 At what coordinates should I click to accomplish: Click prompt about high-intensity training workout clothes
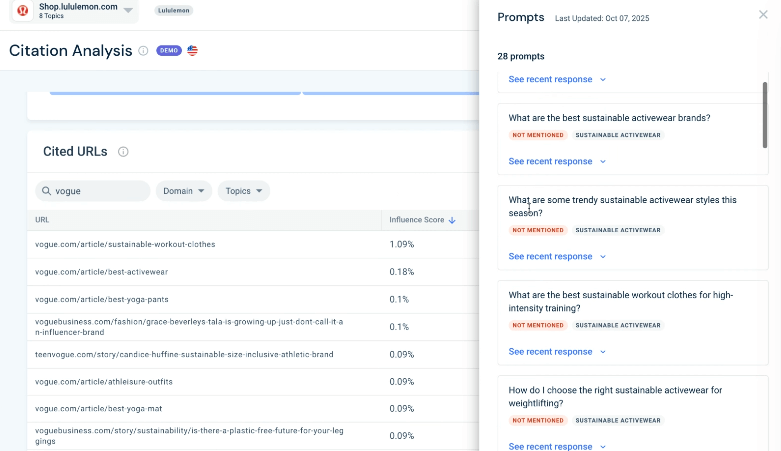tap(621, 301)
